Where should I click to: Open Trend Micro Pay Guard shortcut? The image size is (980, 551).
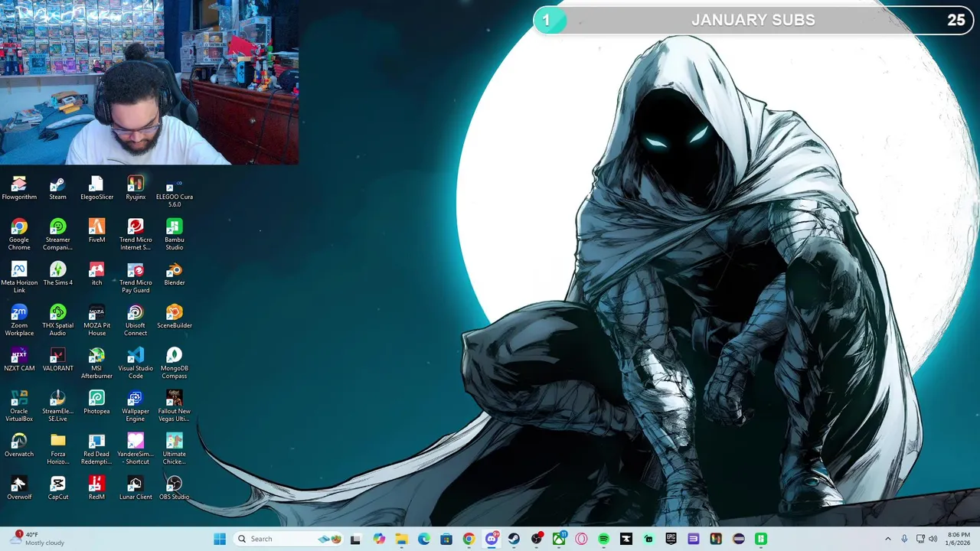tap(136, 278)
